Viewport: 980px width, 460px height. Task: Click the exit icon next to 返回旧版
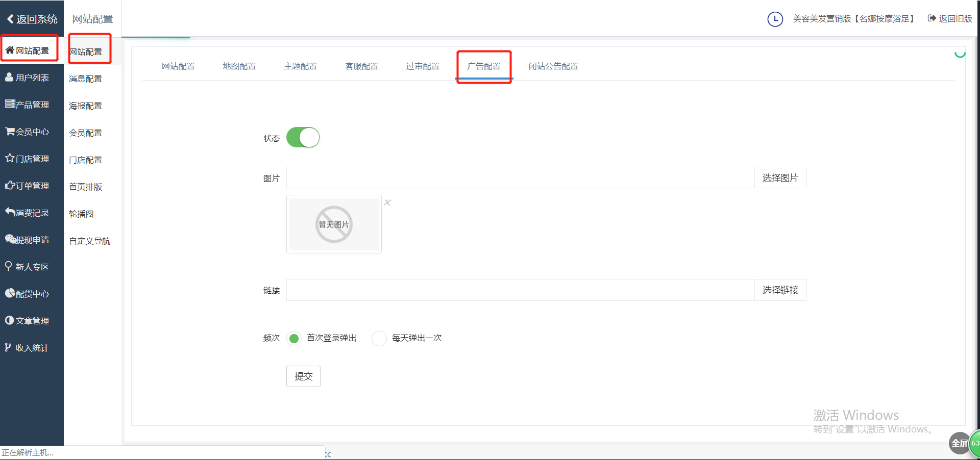pyautogui.click(x=932, y=18)
